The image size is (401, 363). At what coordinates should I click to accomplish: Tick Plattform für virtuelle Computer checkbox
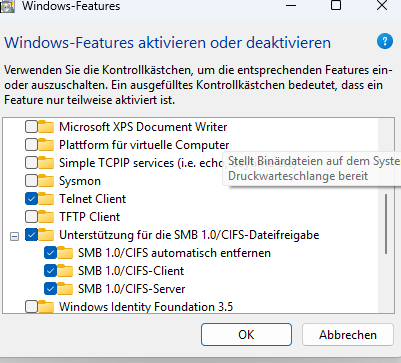point(31,145)
